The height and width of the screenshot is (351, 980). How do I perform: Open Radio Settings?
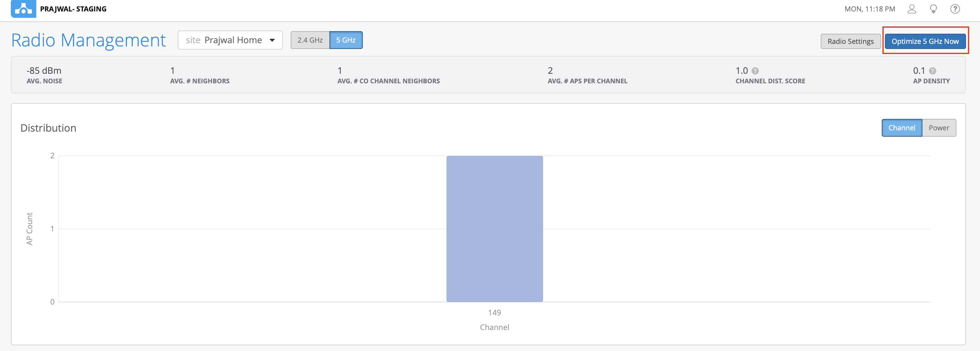pyautogui.click(x=850, y=41)
